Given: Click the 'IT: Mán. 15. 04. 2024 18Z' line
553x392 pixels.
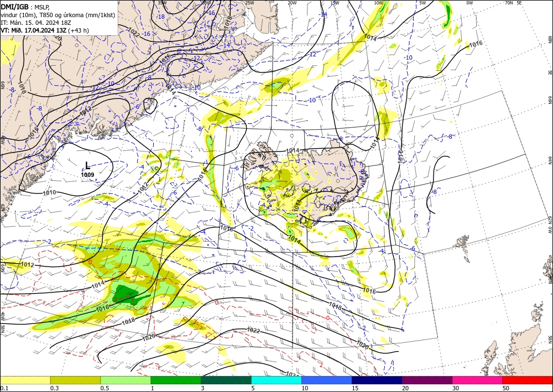Looking at the screenshot, I should pos(36,23).
